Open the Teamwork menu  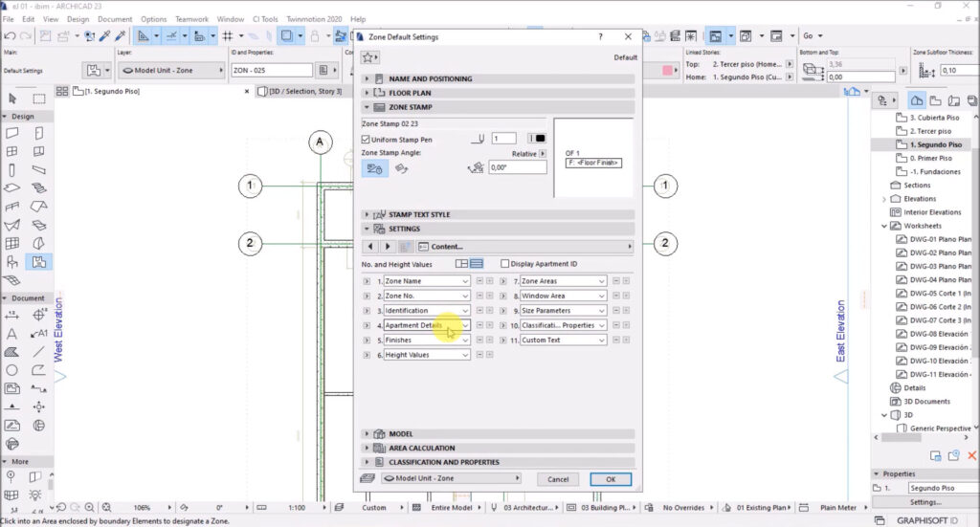point(191,19)
